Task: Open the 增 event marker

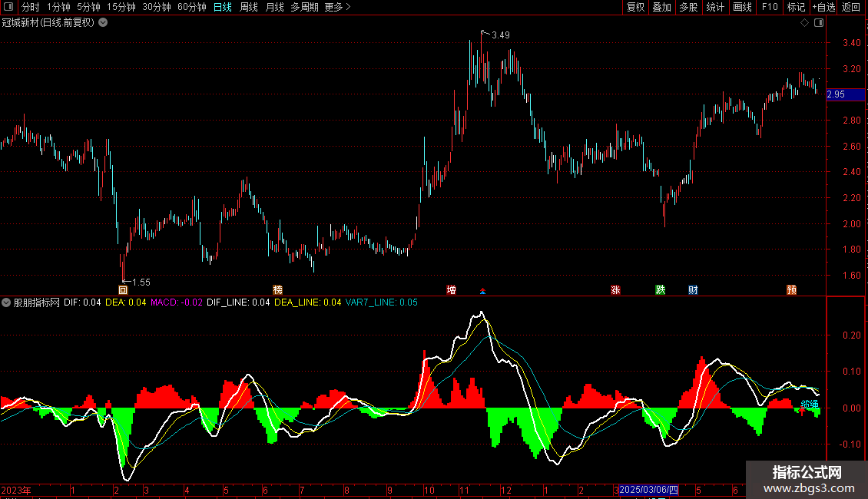Action: (x=451, y=290)
